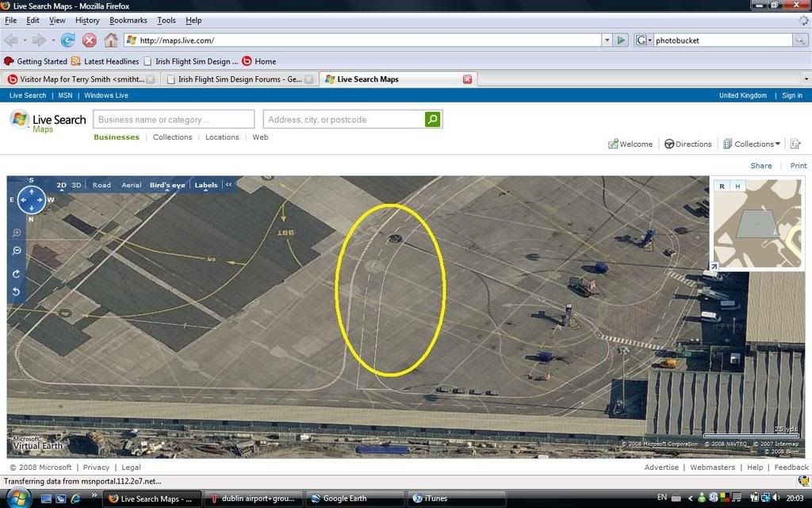Toggle the Labels option on the map
Viewport: 812px width, 508px height.
coord(206,185)
